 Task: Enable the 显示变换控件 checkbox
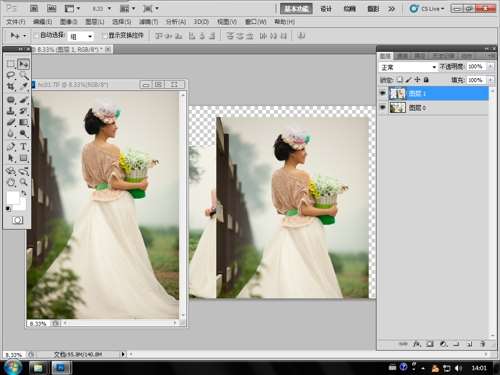click(x=105, y=35)
